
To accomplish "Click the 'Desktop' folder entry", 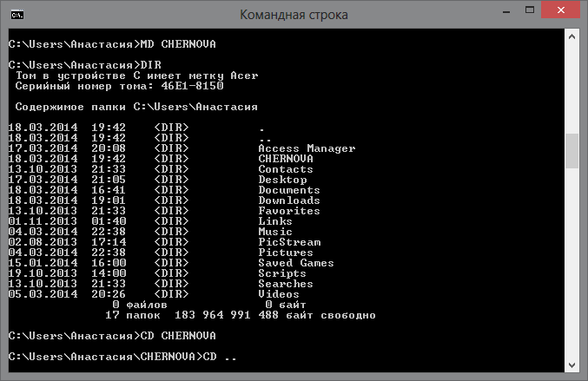I will (282, 180).
